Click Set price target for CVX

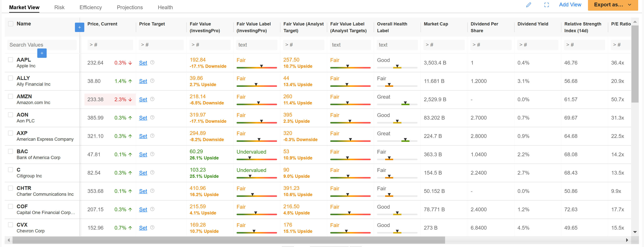tap(143, 228)
